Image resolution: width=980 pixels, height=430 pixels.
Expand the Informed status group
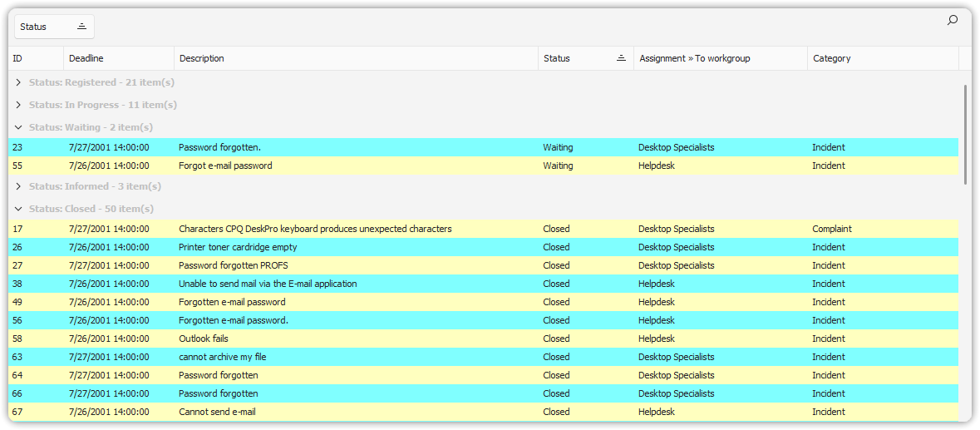tap(18, 186)
